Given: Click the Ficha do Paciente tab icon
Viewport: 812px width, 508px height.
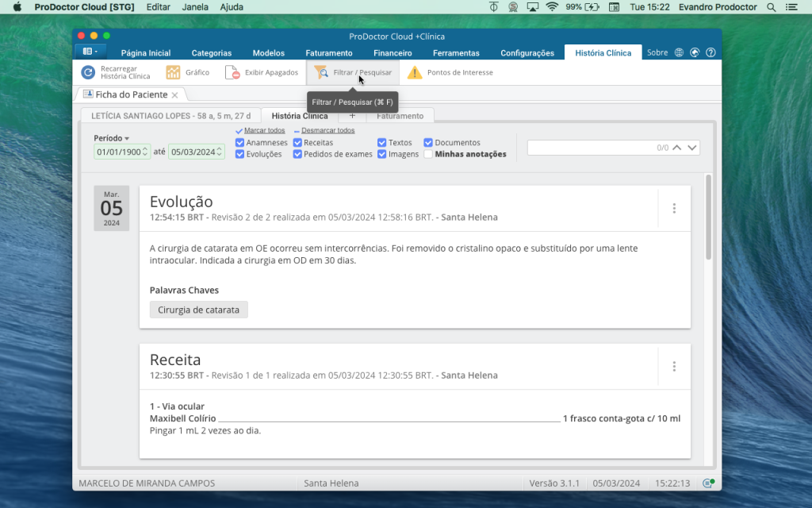Looking at the screenshot, I should pos(88,94).
